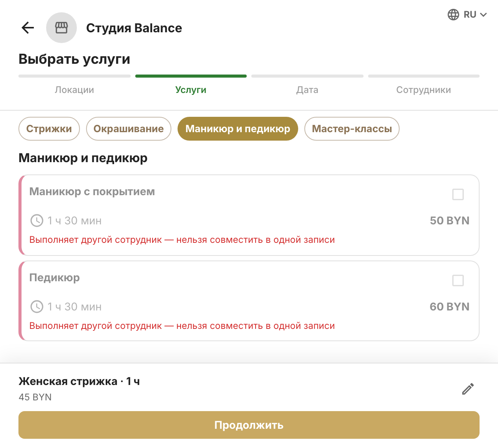This screenshot has width=498, height=448.
Task: Open the Педикюр service card
Action: coord(249,301)
